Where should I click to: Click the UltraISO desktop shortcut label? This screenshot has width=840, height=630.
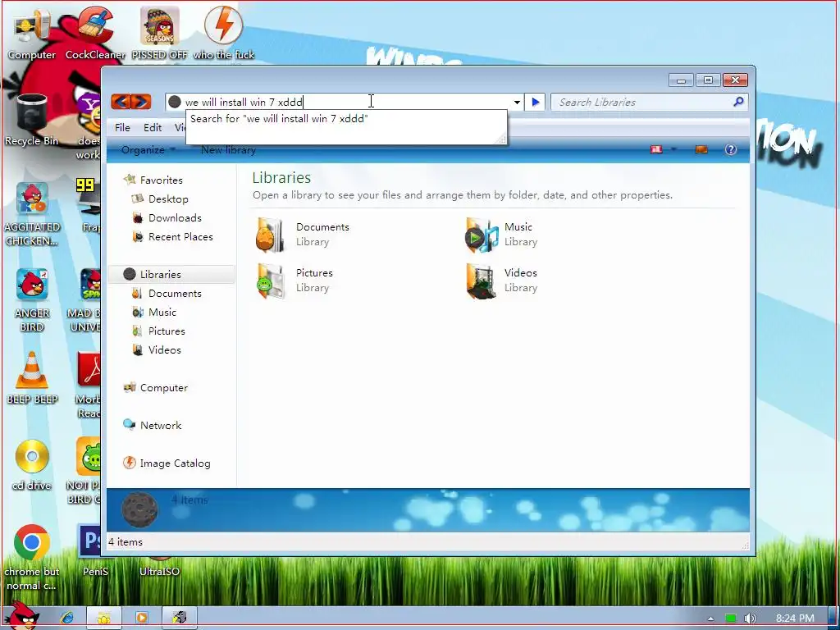(x=159, y=572)
